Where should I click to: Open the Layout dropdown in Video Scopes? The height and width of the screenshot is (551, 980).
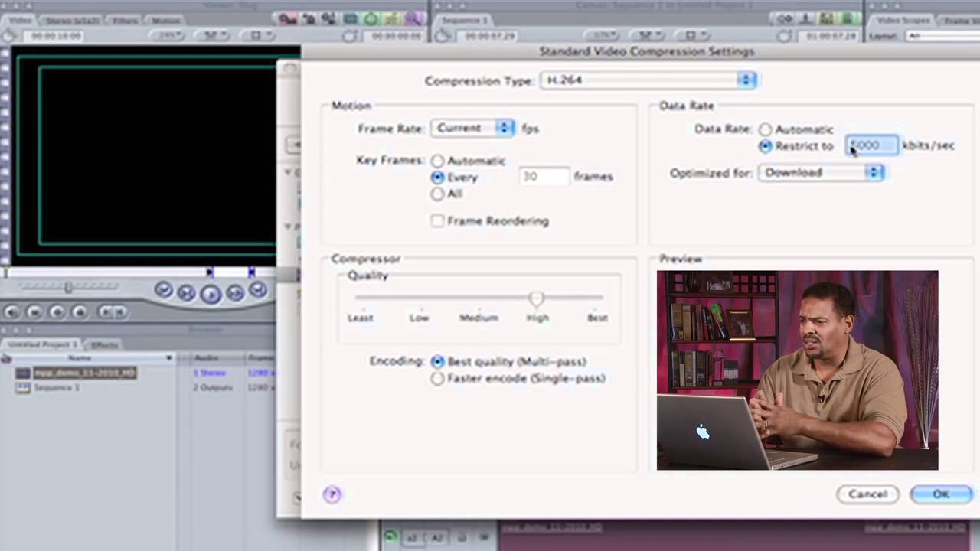point(942,36)
